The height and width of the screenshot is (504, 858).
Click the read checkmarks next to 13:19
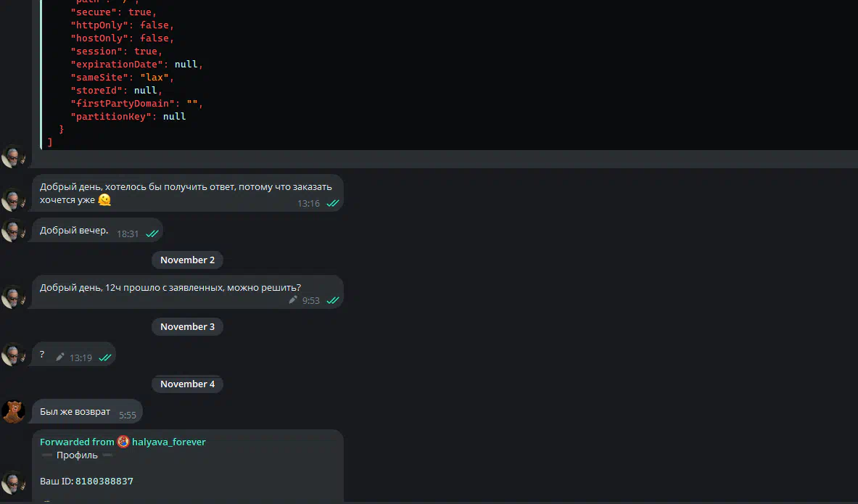[x=105, y=358]
